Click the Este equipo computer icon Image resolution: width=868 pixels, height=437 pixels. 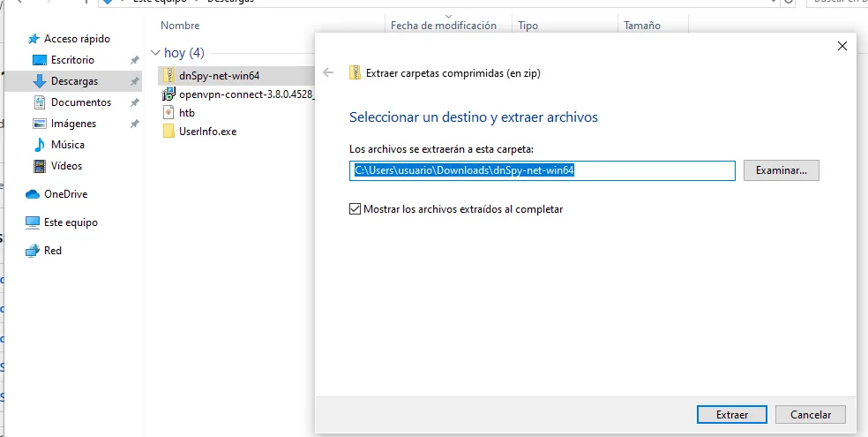click(34, 222)
